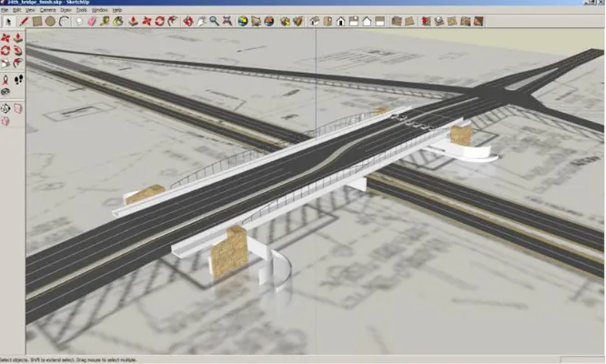Open the File menu
Viewport: 606px width, 364px height.
click(x=5, y=10)
